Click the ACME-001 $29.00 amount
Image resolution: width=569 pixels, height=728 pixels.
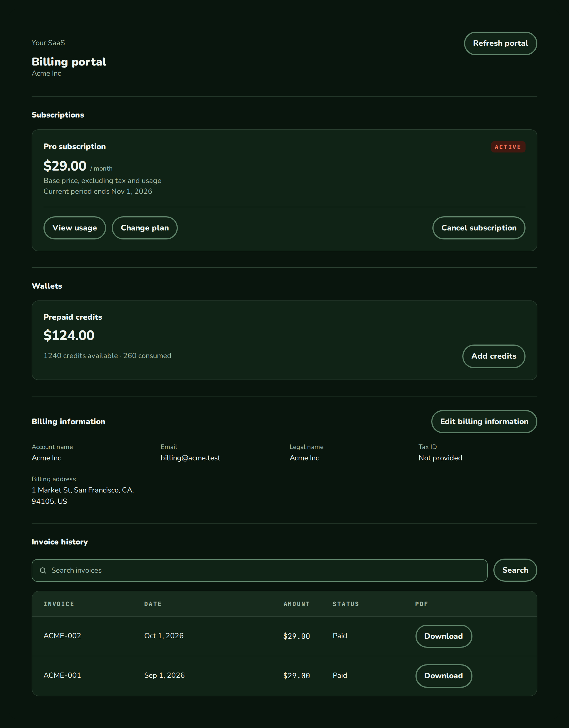point(296,676)
